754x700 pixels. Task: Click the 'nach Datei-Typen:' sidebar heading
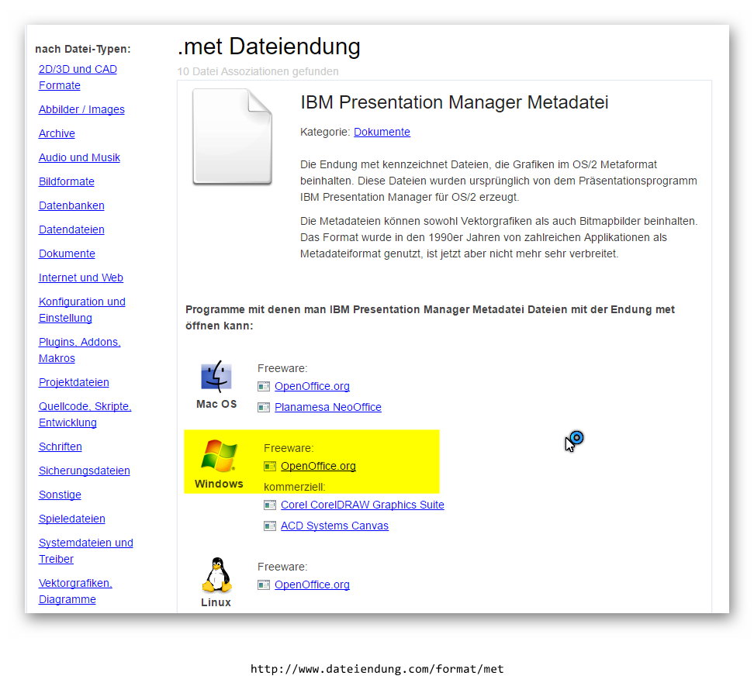coord(83,49)
